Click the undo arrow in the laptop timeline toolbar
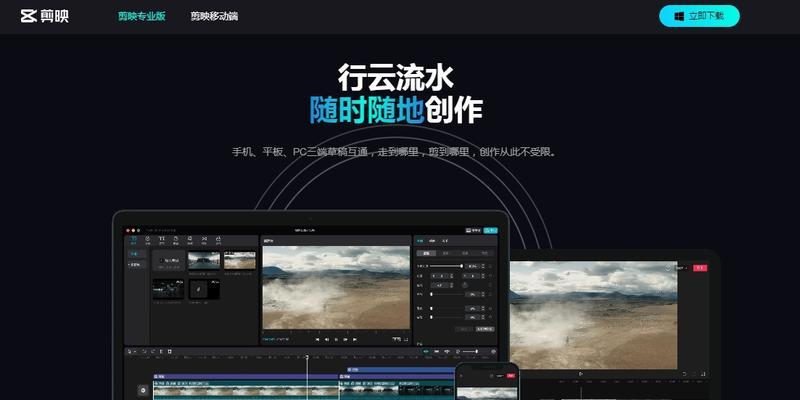Viewport: 800px width, 400px height. point(144,352)
